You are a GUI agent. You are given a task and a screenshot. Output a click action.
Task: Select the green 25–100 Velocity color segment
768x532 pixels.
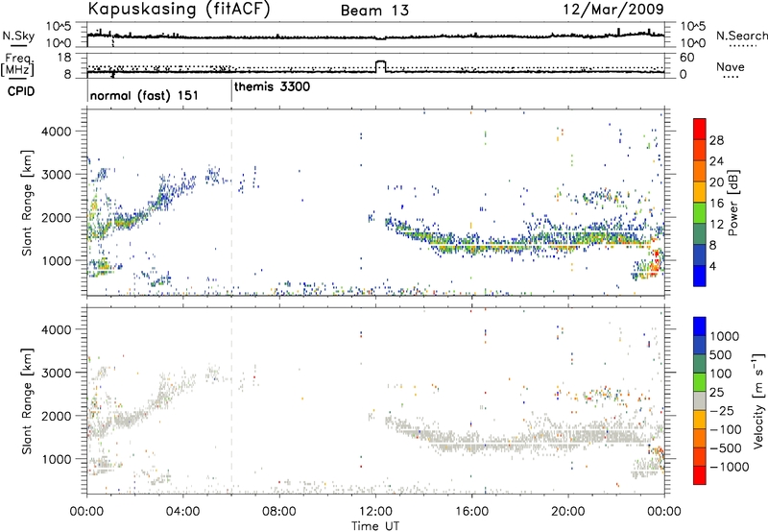point(700,382)
